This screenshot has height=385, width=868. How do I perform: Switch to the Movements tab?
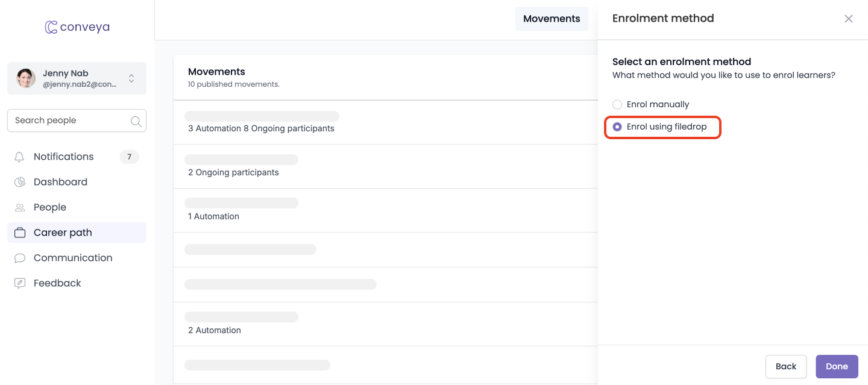pyautogui.click(x=552, y=19)
